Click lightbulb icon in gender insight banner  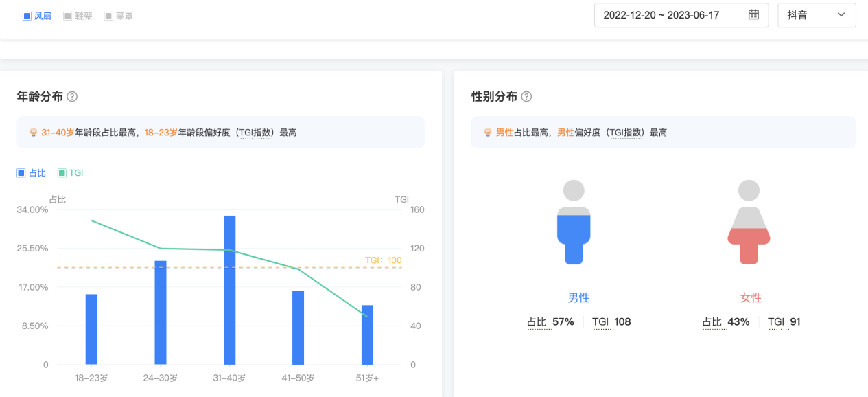pyautogui.click(x=488, y=133)
